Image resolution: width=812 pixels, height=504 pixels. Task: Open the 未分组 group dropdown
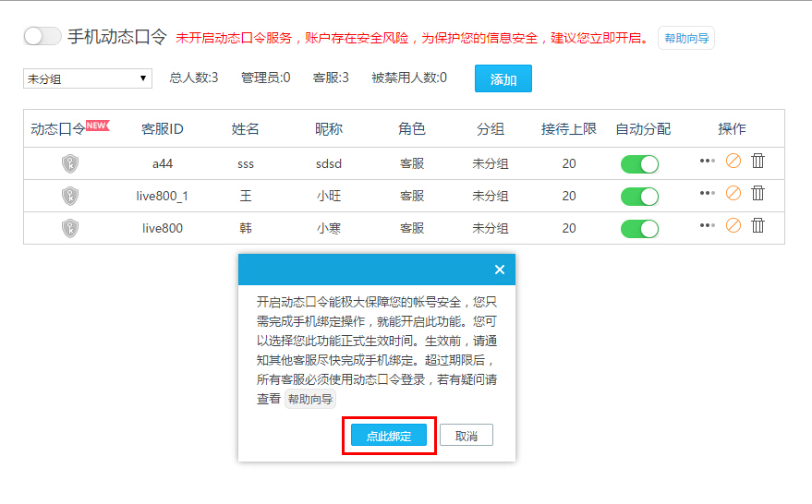point(88,78)
